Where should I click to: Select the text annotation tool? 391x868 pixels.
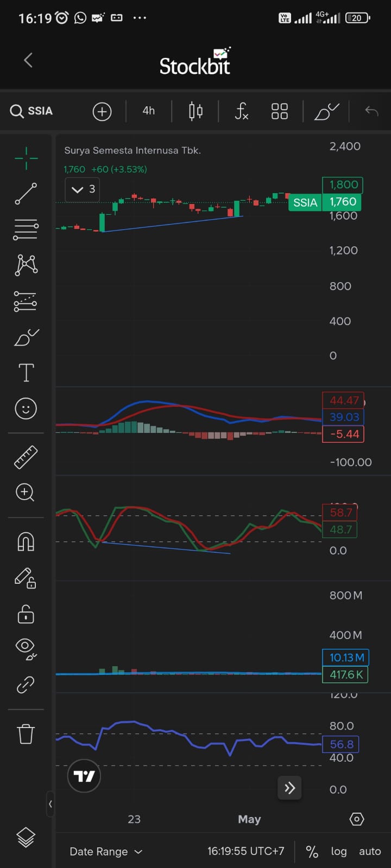26,373
